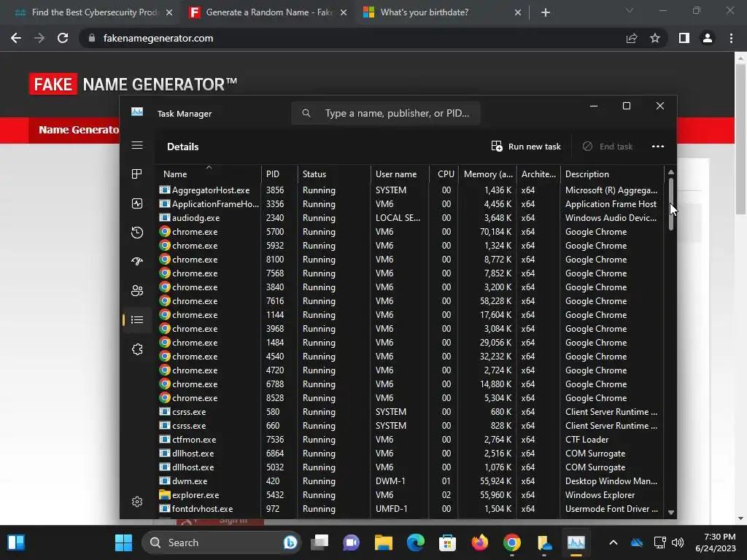Open Chrome three-dot menu
Viewport: 747px width, 560px height.
point(731,38)
